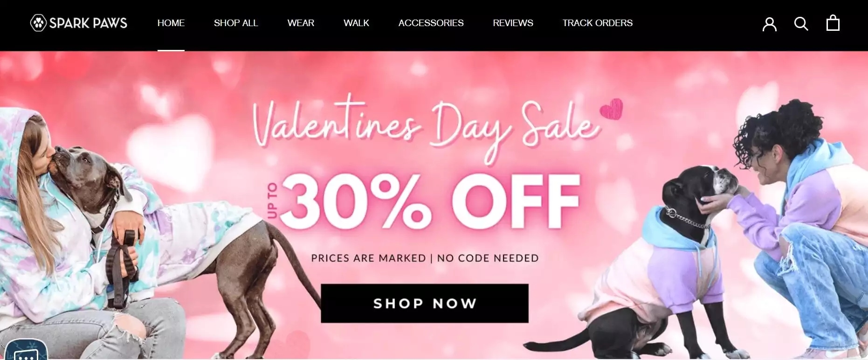Open the ACCESSORIES menu
The width and height of the screenshot is (868, 360).
[431, 23]
